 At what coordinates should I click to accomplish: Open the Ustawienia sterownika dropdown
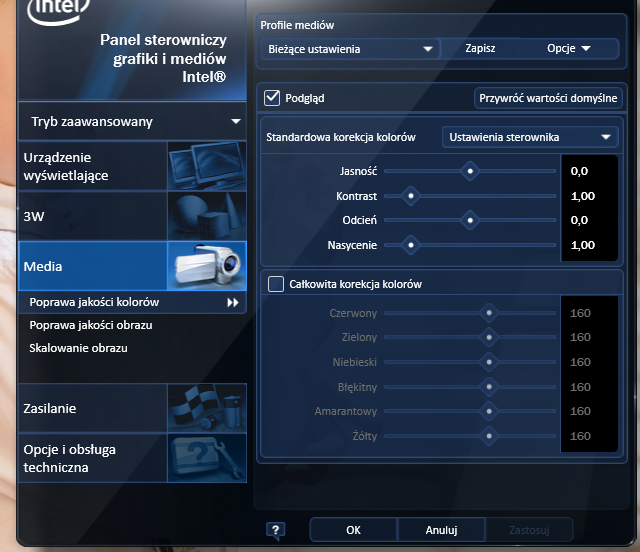[530, 137]
